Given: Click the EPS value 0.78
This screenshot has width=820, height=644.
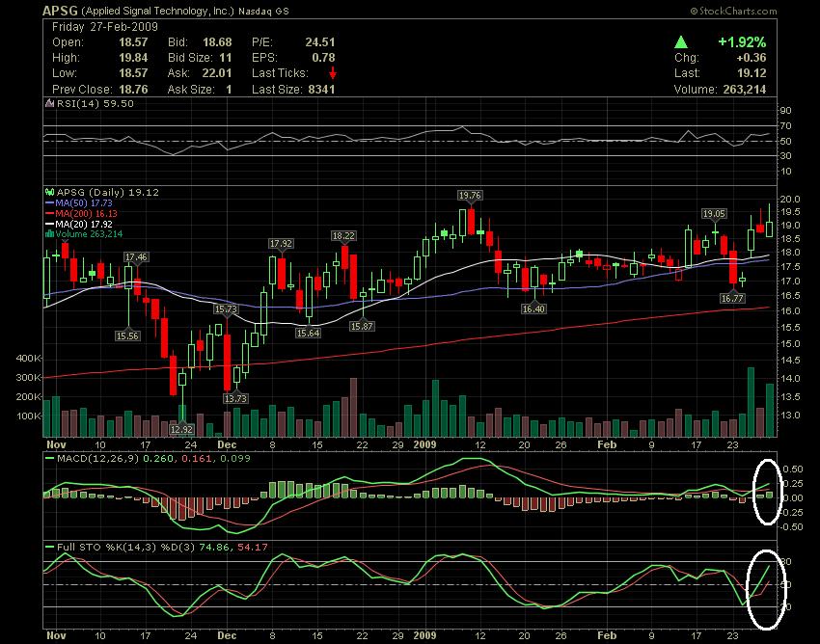Looking at the screenshot, I should click(x=323, y=58).
